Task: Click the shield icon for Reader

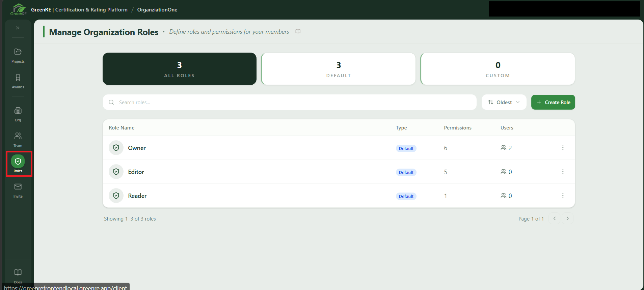Action: (x=116, y=196)
